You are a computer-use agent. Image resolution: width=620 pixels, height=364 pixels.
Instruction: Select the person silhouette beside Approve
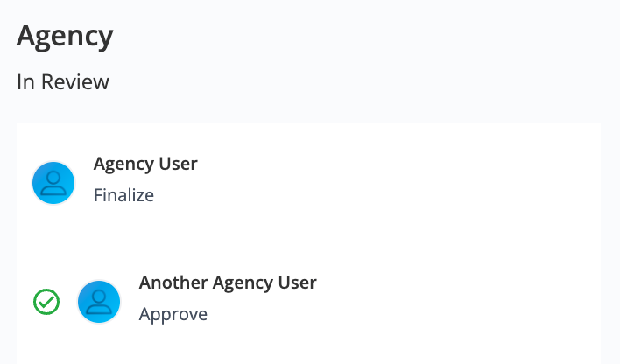click(x=99, y=302)
